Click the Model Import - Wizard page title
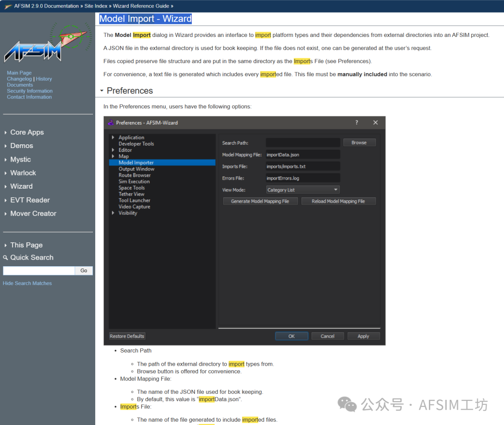 point(145,19)
